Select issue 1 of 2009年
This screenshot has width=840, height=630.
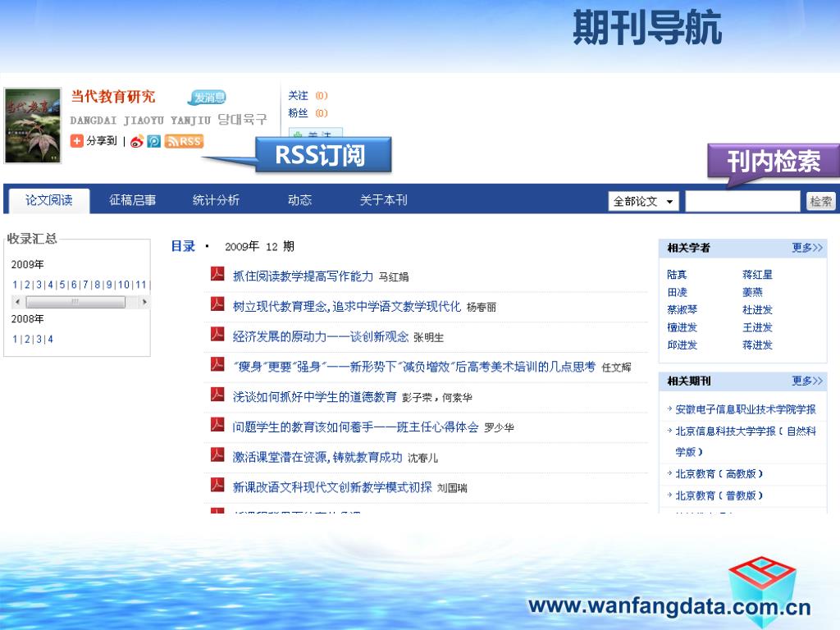pos(15,285)
